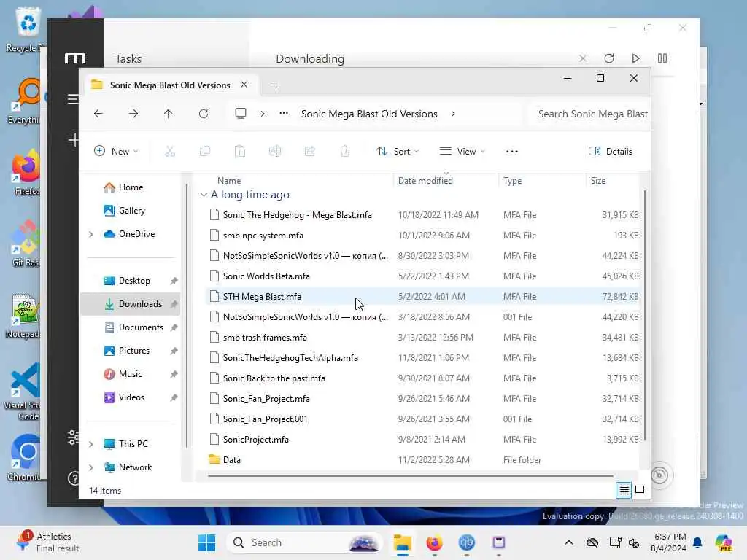
Task: Click the Paste toolbar icon
Action: (239, 152)
